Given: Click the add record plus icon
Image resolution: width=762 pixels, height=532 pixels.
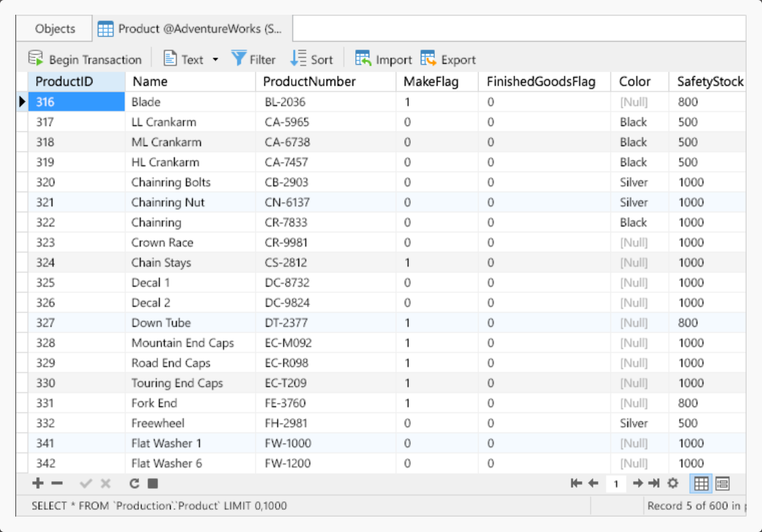Looking at the screenshot, I should click(x=38, y=483).
